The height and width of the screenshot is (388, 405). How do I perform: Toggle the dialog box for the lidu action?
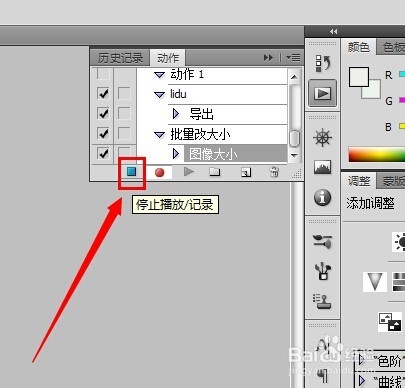point(124,94)
